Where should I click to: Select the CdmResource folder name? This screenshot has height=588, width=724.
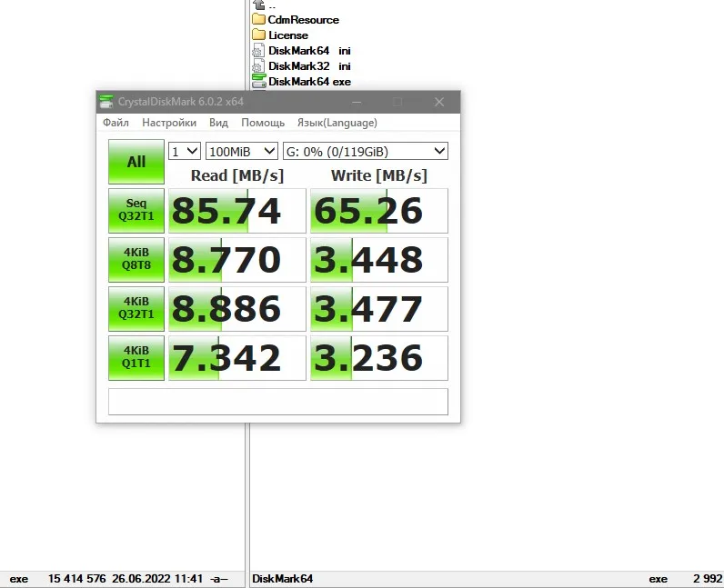click(x=304, y=20)
